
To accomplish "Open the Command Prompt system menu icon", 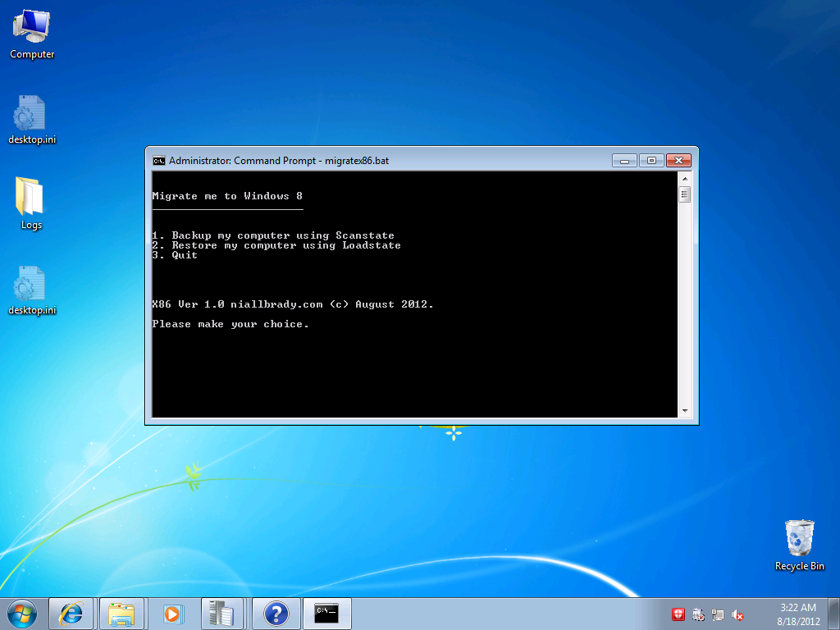I will click(x=158, y=161).
